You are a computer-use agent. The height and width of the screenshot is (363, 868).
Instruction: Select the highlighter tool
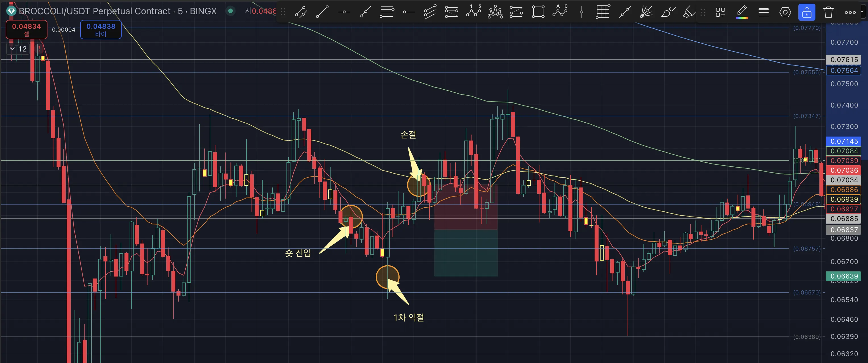(689, 12)
